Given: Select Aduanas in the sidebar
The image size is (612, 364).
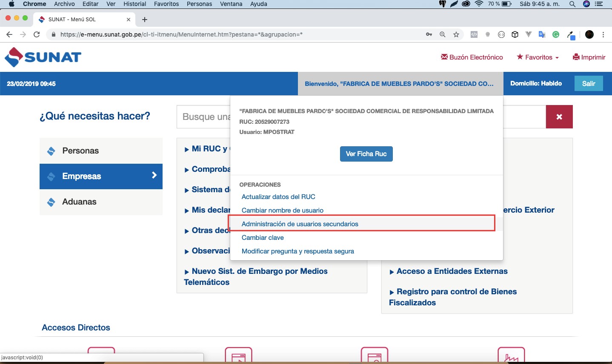Looking at the screenshot, I should tap(101, 202).
